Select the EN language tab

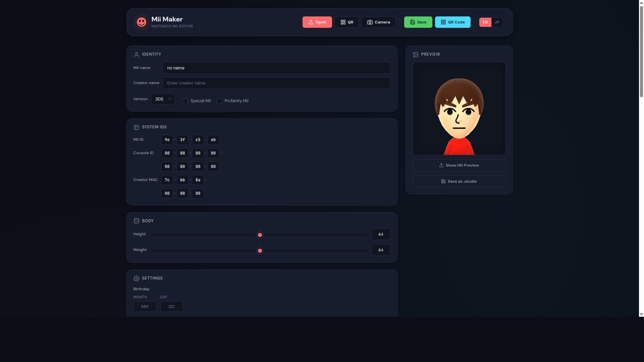click(x=485, y=22)
